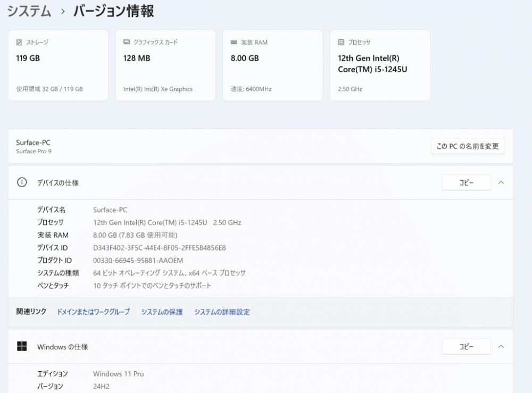The width and height of the screenshot is (532, 393).
Task: Collapse the Windows の仕様 section chevron
Action: click(501, 346)
